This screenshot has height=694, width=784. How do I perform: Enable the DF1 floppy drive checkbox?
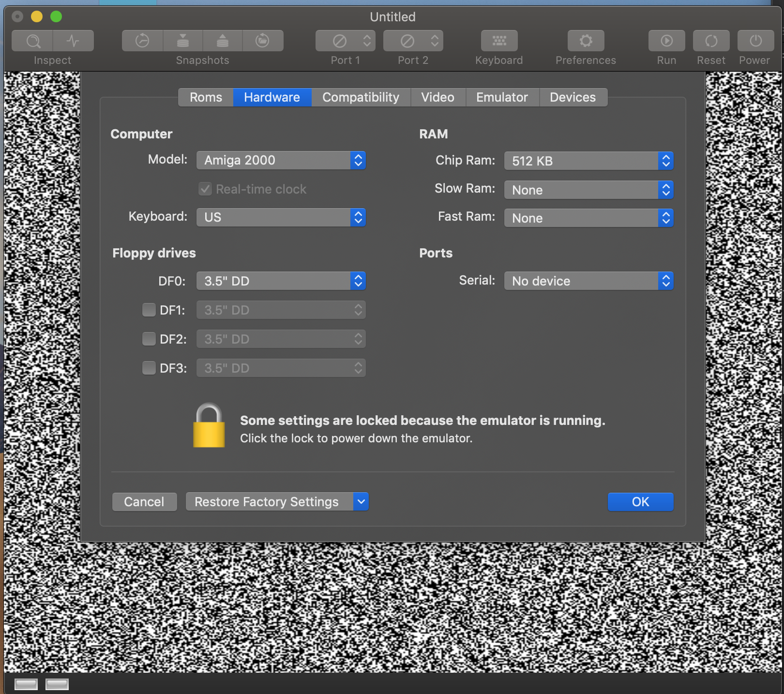pyautogui.click(x=149, y=310)
